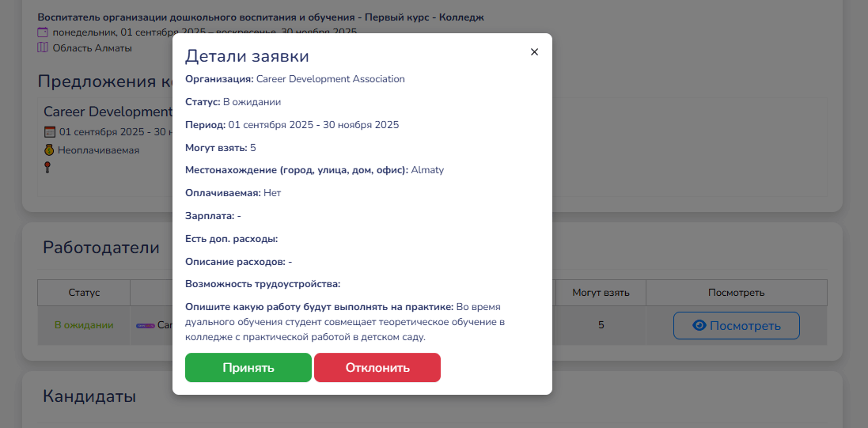Click the Посмотреть eye button

pyautogui.click(x=736, y=326)
